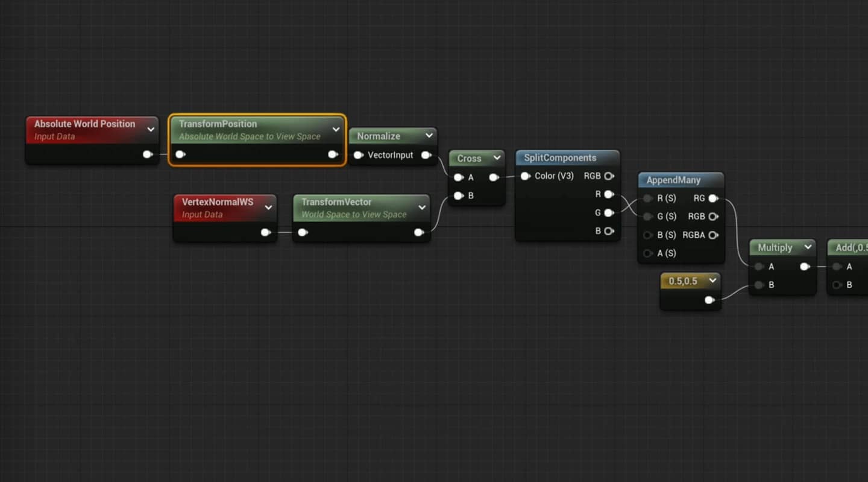Viewport: 868px width, 482px height.
Task: Click SplitComponents B output pin
Action: point(609,231)
